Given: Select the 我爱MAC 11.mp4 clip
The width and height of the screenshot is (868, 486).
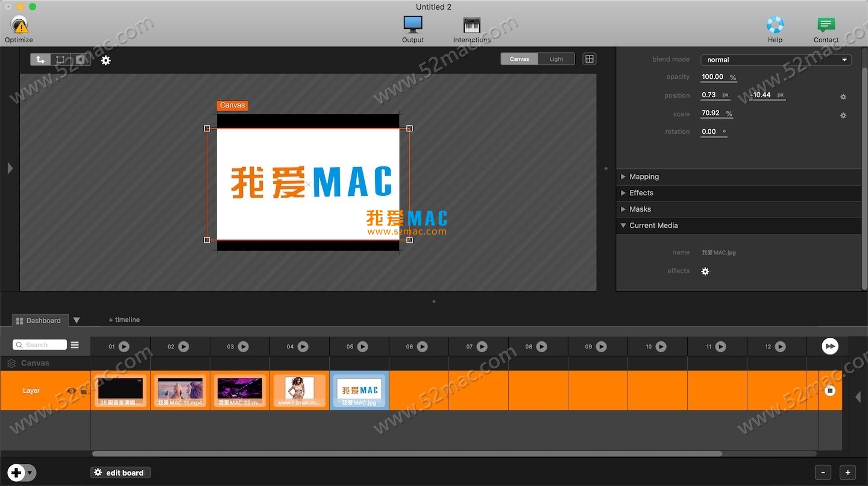Looking at the screenshot, I should tap(180, 391).
